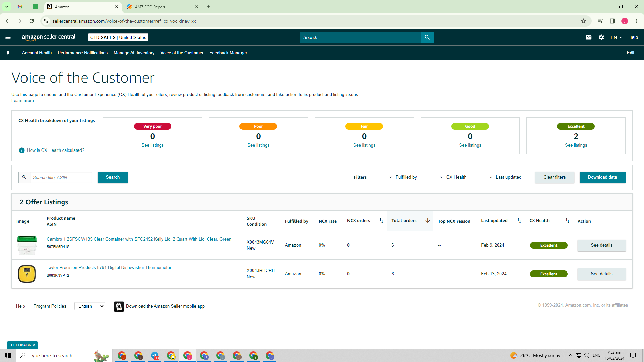Expand Fulfilled by filter
The width and height of the screenshot is (644, 362).
[403, 177]
